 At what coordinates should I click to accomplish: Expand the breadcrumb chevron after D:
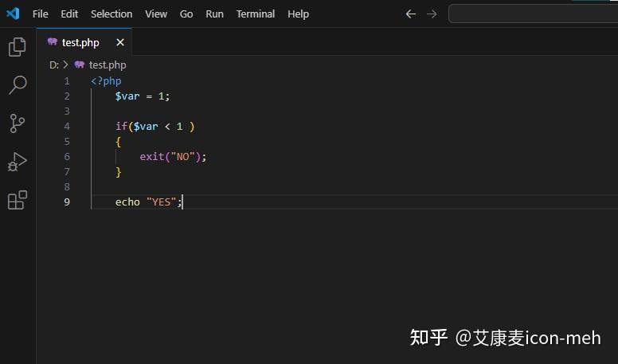(x=65, y=65)
